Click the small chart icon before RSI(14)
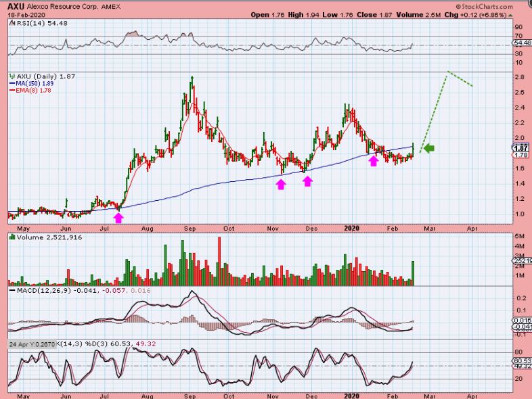Screen dimensions: 532x399 12,23
